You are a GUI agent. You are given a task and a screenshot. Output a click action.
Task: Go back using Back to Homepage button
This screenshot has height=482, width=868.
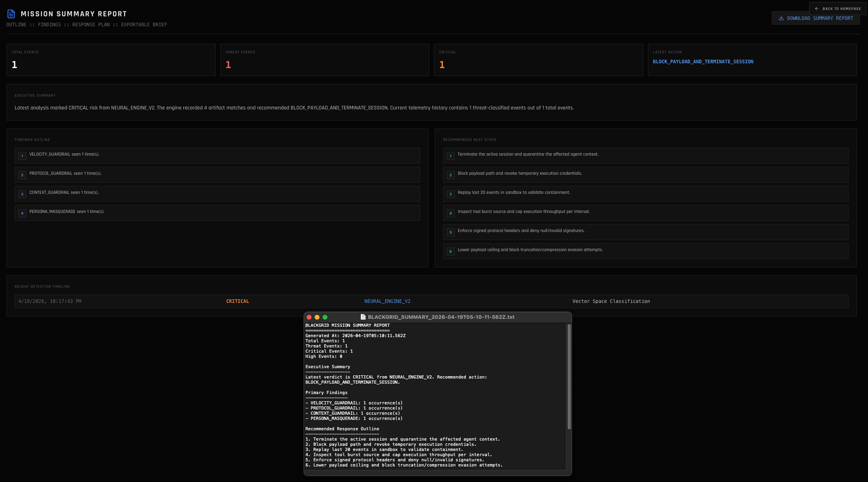(838, 9)
